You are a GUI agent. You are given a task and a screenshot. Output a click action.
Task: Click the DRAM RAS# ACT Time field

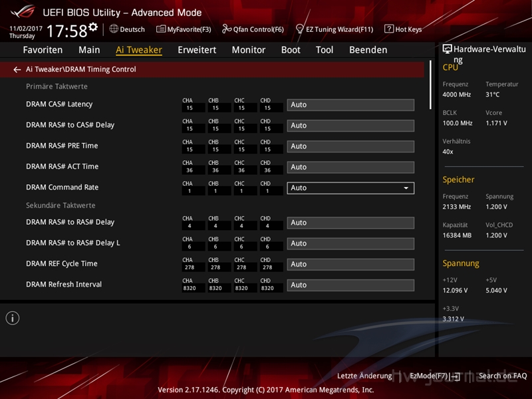[350, 168]
